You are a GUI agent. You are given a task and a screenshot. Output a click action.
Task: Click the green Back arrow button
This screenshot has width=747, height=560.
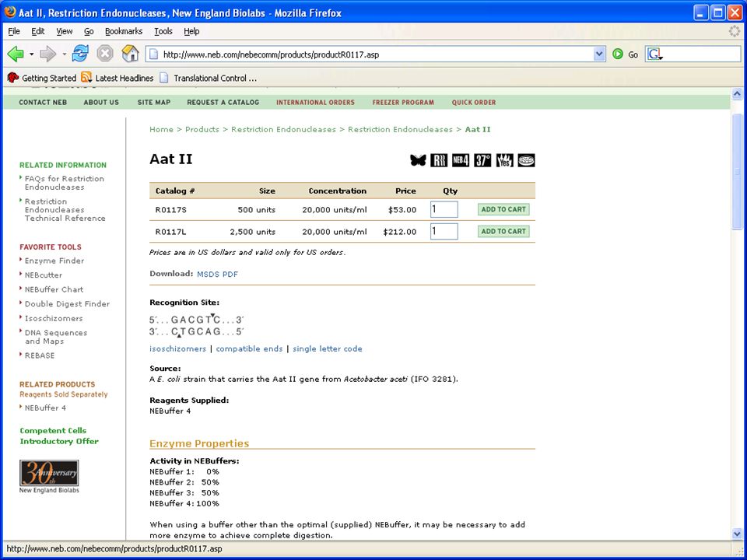[x=16, y=54]
